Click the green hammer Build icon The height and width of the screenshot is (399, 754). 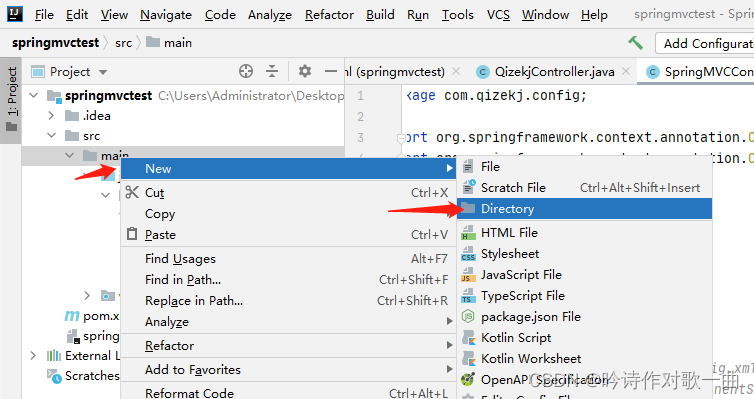tap(635, 43)
